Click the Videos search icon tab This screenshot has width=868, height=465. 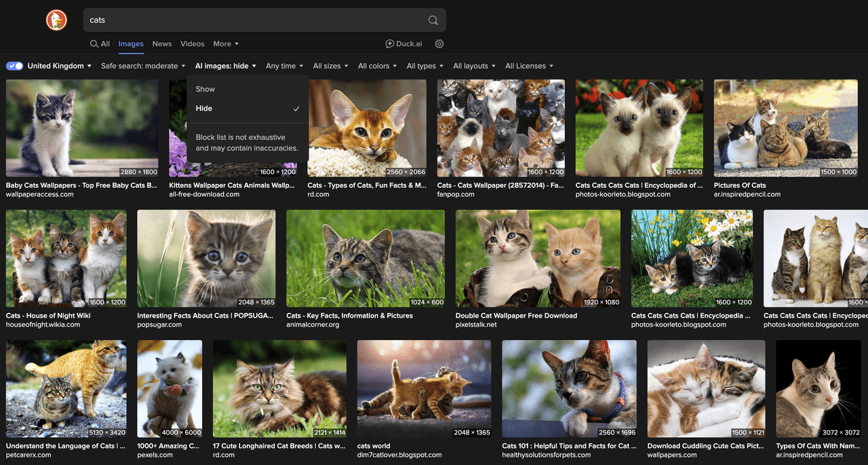coord(192,43)
